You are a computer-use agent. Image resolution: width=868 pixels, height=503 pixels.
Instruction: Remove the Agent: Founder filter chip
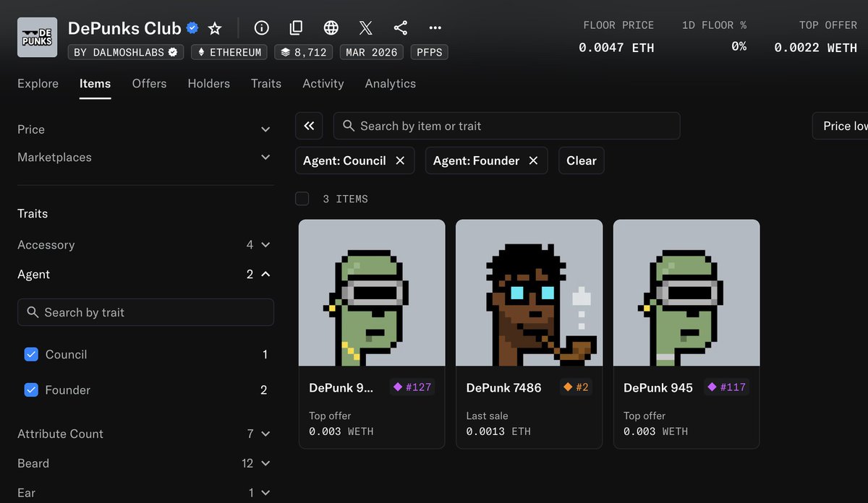(x=533, y=160)
